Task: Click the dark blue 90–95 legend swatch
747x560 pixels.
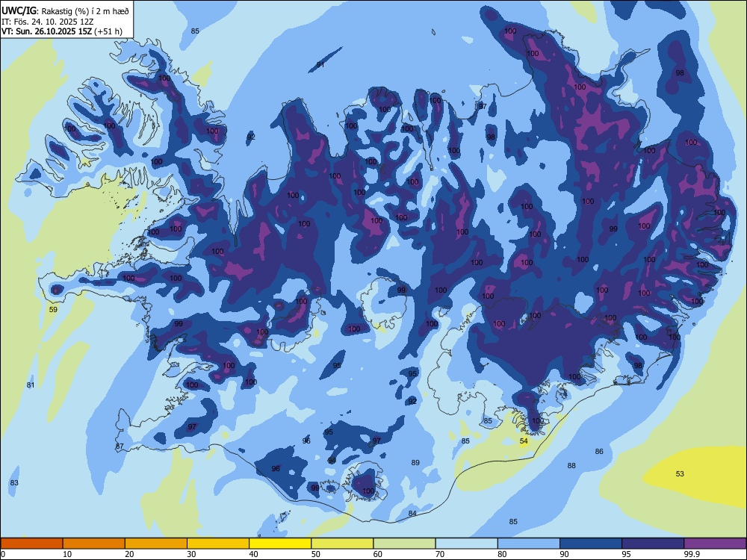Action: [591, 544]
